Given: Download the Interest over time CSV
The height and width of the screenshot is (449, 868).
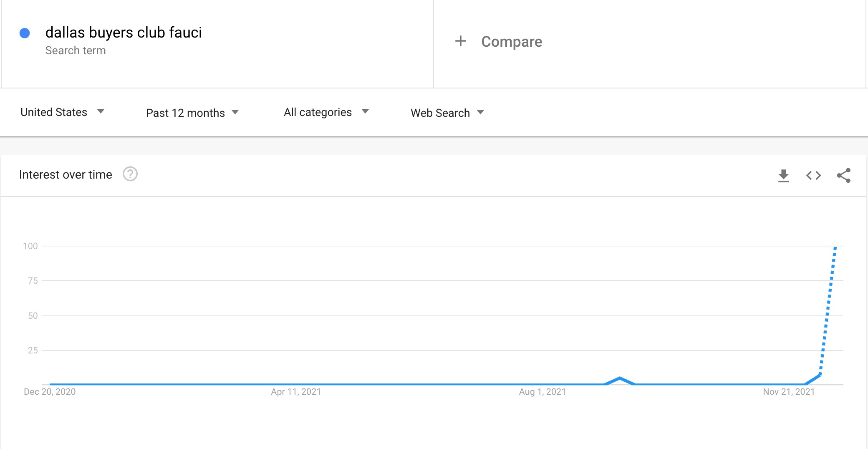Looking at the screenshot, I should point(783,176).
